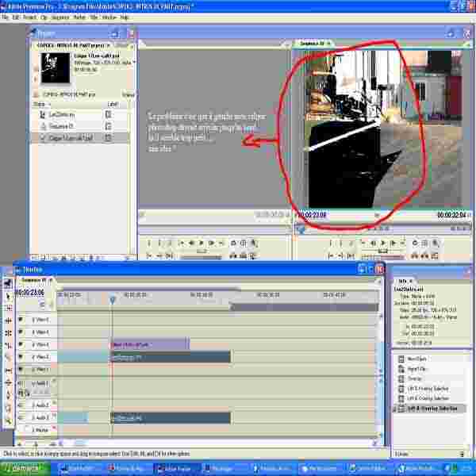This screenshot has height=476, width=476.
Task: Select Sequence 01 item in Project panel
Action: (x=61, y=126)
